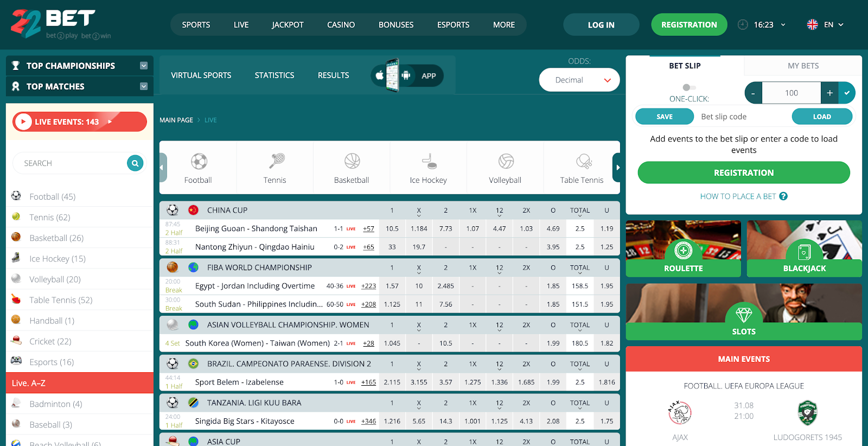
Task: Click the trophy icon in Top Championships
Action: tap(16, 66)
